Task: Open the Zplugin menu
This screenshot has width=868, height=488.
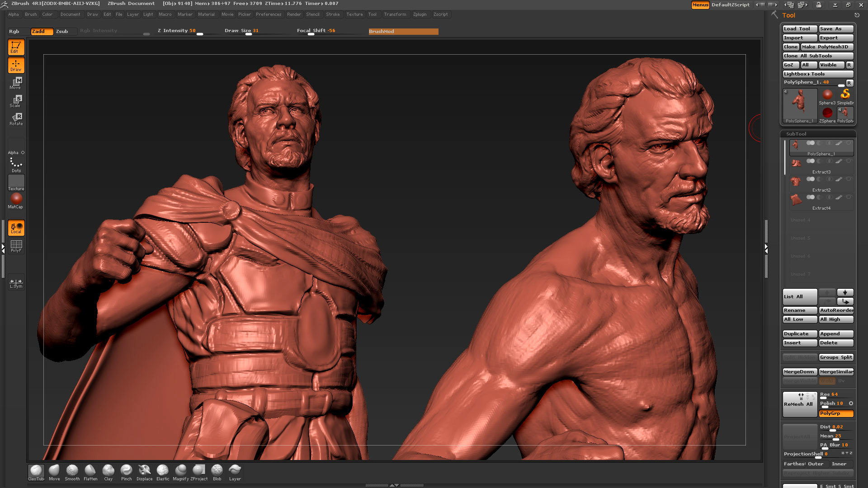Action: (419, 14)
